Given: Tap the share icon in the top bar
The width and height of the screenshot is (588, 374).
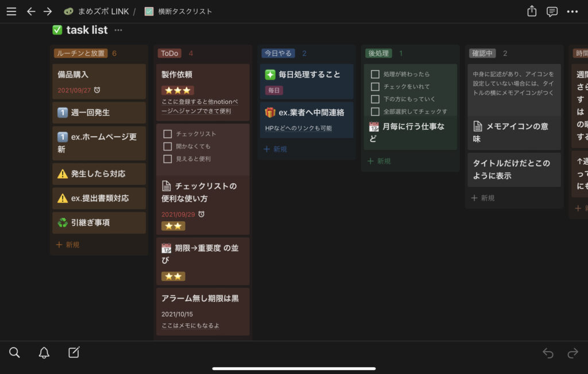Looking at the screenshot, I should [x=532, y=11].
